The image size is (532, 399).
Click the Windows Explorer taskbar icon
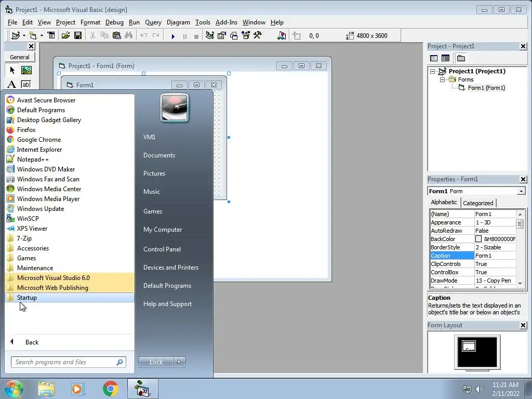coord(46,389)
